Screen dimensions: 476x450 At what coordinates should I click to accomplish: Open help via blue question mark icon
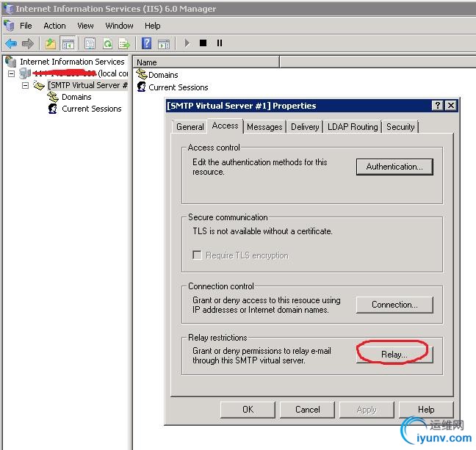pyautogui.click(x=147, y=43)
